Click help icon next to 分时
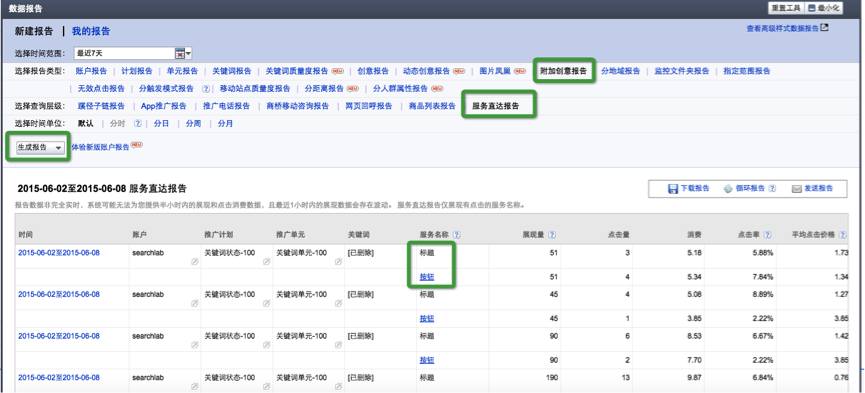The width and height of the screenshot is (865, 393). click(x=138, y=124)
